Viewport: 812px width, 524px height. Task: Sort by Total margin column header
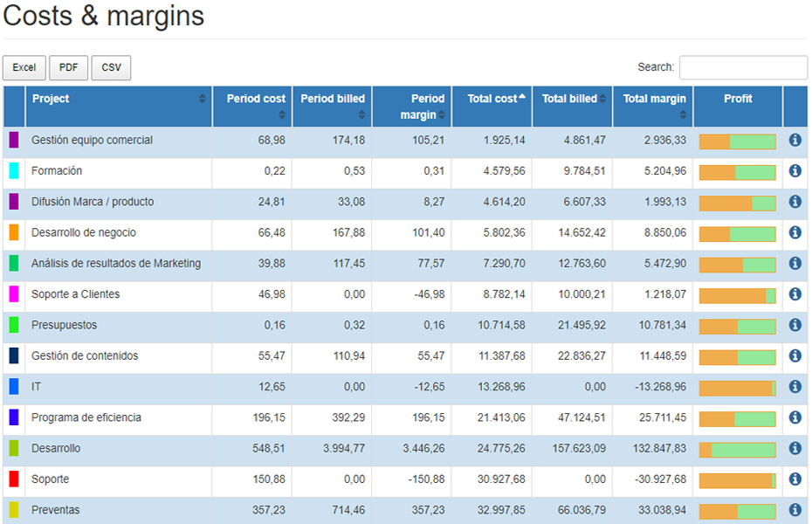coord(653,99)
